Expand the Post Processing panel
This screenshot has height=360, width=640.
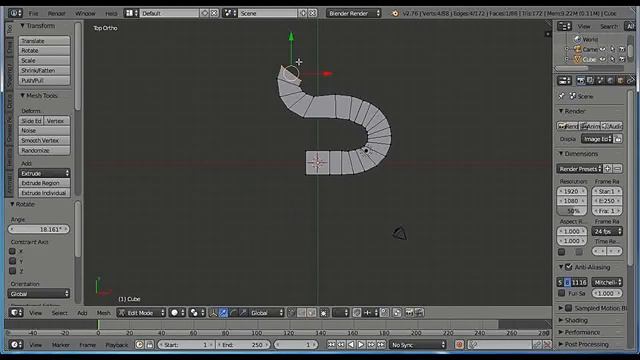click(561, 344)
